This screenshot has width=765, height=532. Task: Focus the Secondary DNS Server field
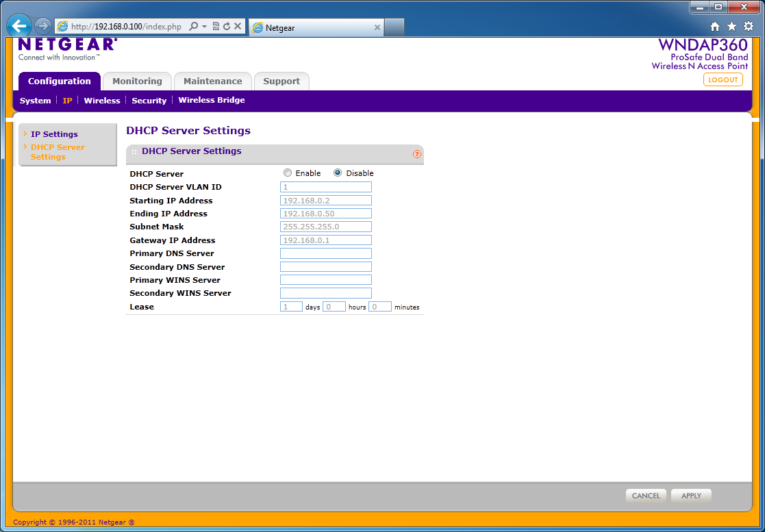click(x=326, y=267)
